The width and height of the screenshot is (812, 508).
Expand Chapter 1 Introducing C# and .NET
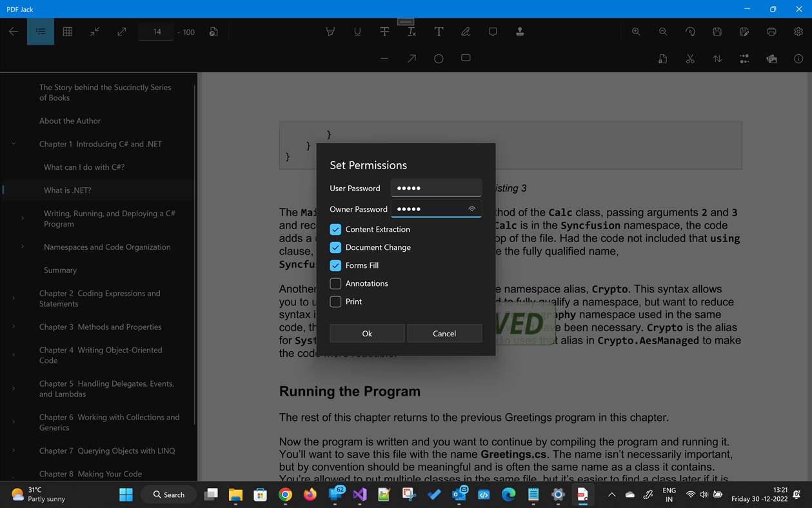pyautogui.click(x=14, y=143)
